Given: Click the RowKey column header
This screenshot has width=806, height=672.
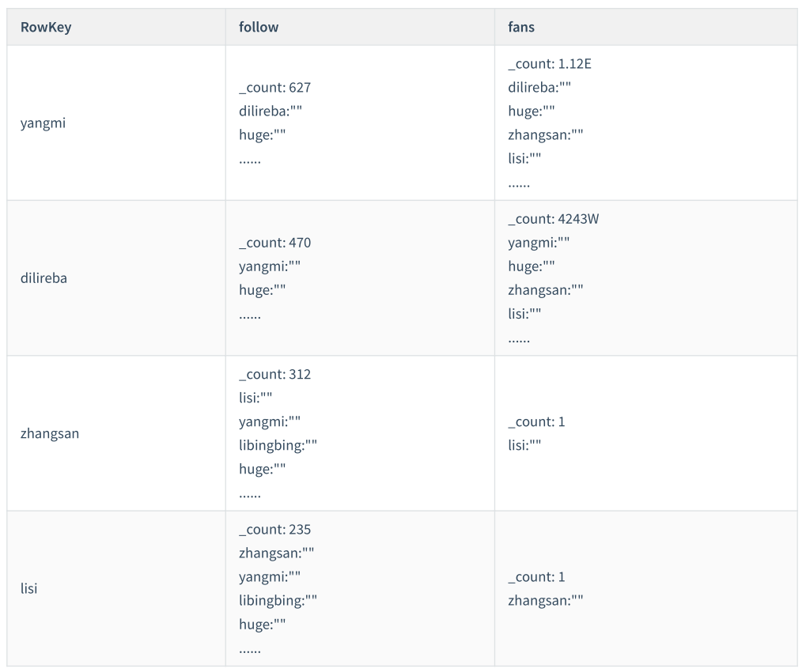Looking at the screenshot, I should 46,27.
